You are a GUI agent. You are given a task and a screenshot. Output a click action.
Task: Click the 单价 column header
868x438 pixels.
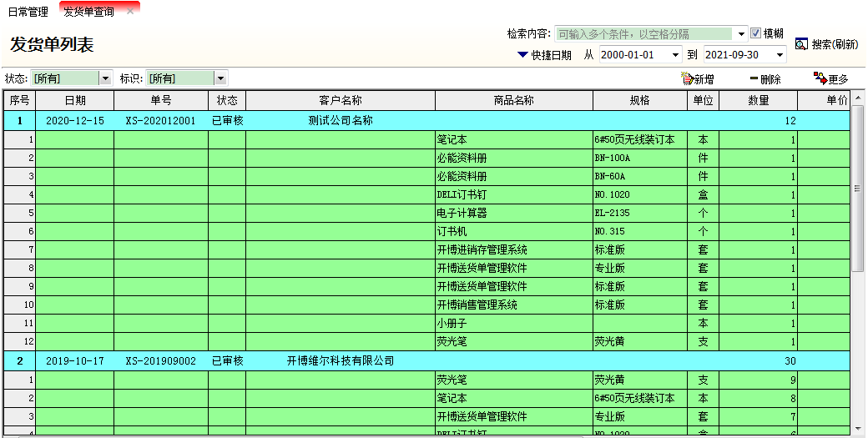(824, 100)
